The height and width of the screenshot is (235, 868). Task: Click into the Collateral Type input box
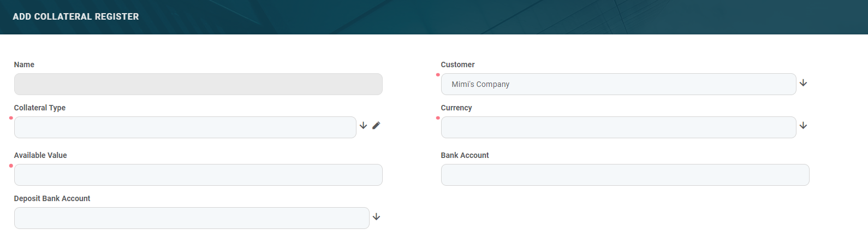point(185,127)
